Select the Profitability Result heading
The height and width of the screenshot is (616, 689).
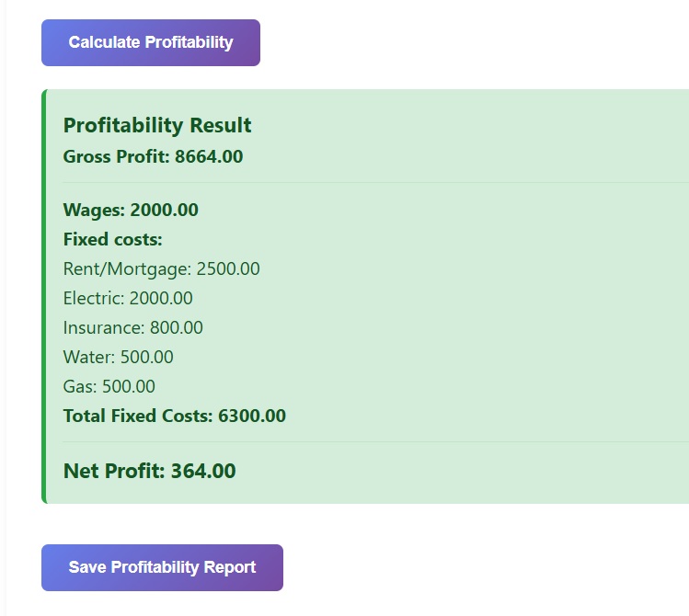click(x=157, y=126)
